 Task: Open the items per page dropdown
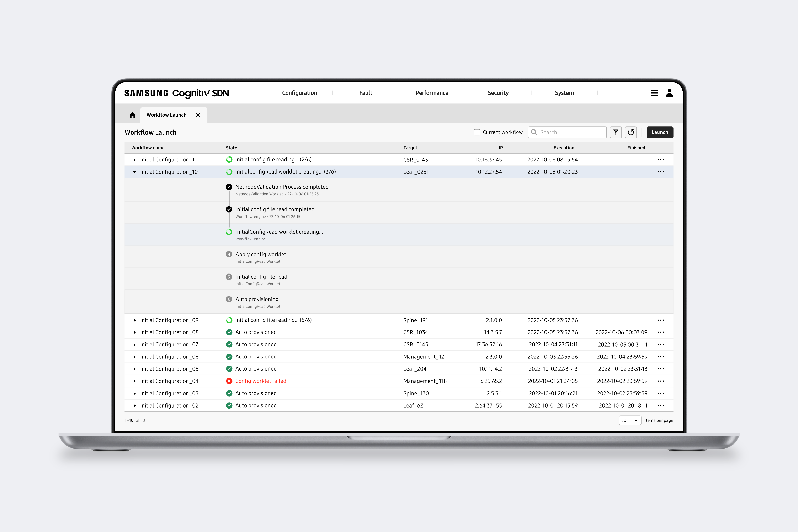pos(630,420)
